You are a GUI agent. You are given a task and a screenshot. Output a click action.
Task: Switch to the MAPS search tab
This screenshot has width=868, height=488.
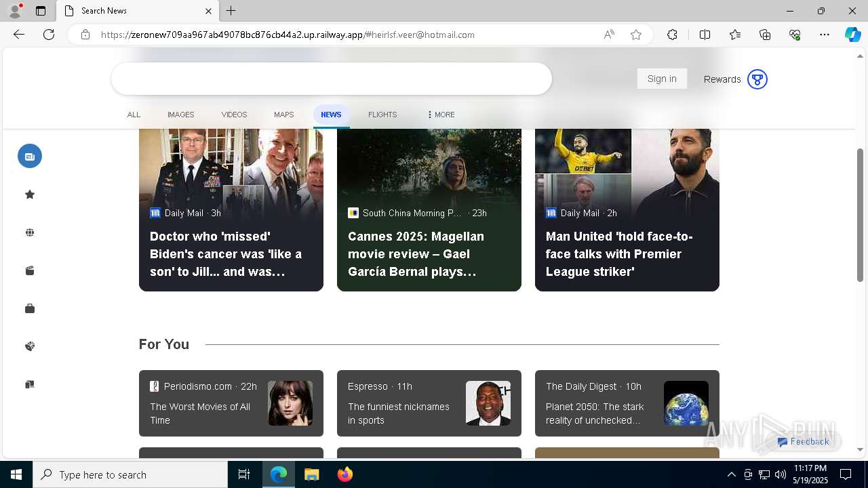(283, 115)
